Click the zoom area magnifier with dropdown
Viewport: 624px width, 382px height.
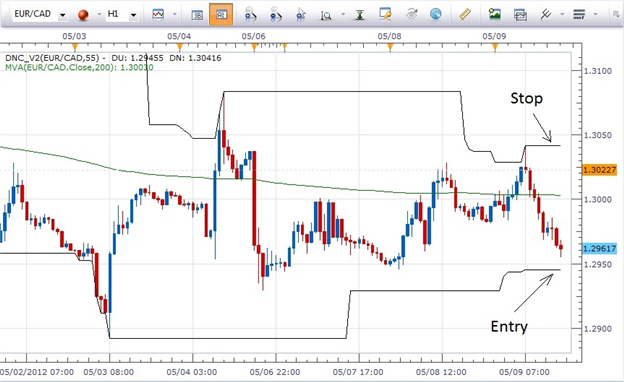(x=326, y=16)
